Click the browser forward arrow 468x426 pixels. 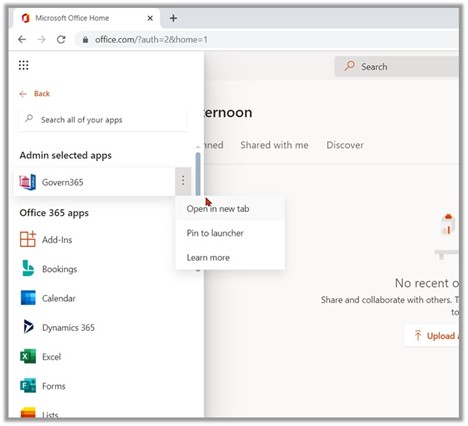pyautogui.click(x=41, y=40)
